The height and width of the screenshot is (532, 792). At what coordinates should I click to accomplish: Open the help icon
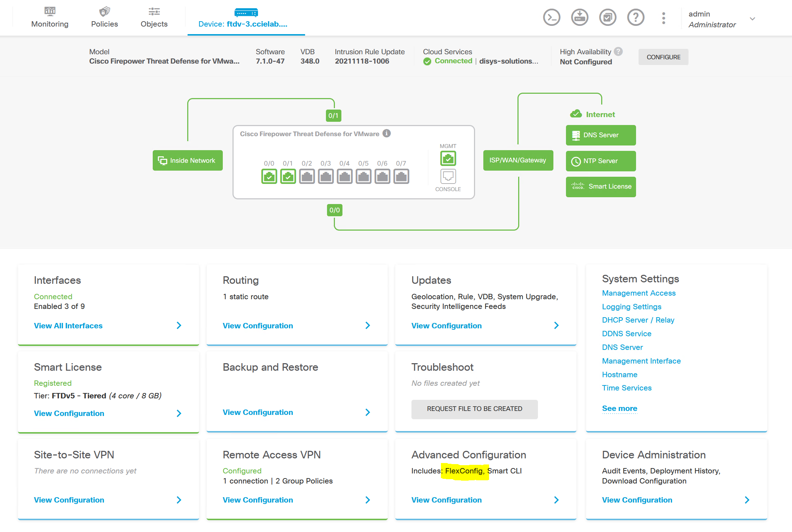[636, 17]
